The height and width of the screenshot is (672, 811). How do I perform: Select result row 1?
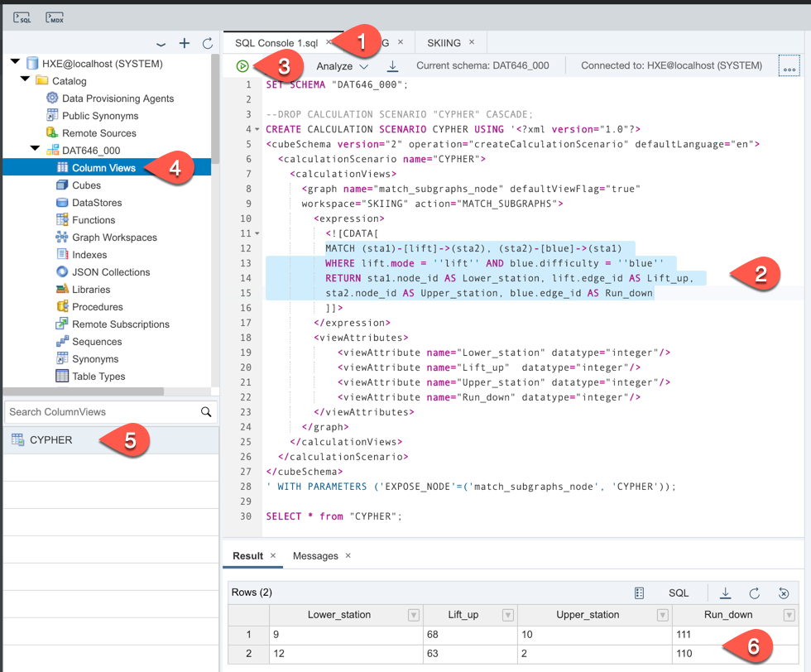(x=249, y=634)
